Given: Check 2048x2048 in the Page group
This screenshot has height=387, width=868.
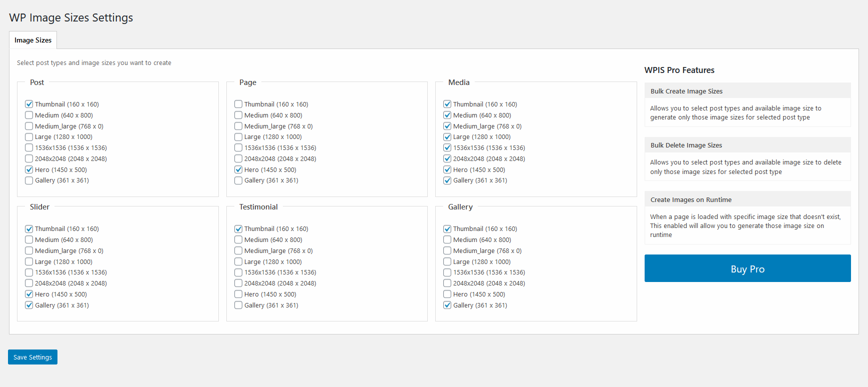Looking at the screenshot, I should pyautogui.click(x=238, y=158).
